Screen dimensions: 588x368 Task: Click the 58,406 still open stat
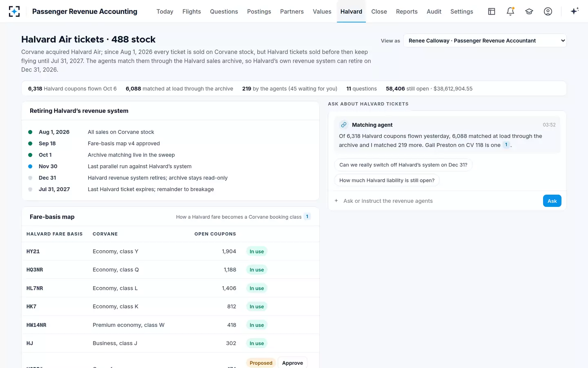[x=429, y=89]
